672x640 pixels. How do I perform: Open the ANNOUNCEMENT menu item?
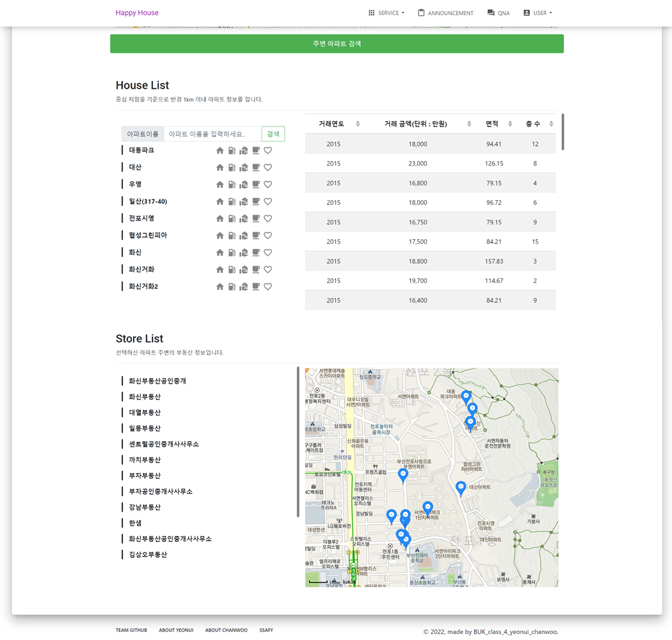(x=445, y=13)
